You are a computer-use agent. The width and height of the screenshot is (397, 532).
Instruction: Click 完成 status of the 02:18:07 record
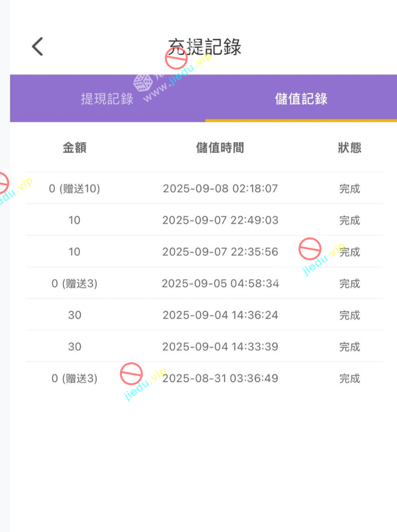[350, 189]
